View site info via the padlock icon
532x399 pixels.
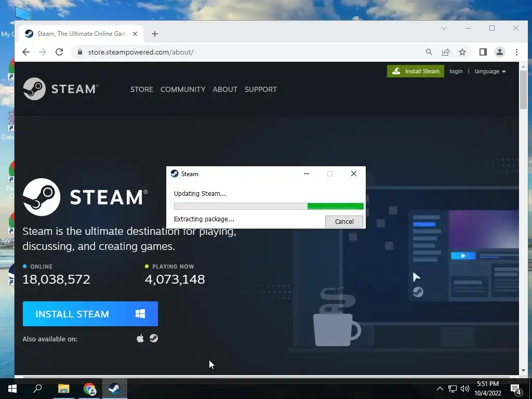click(79, 52)
